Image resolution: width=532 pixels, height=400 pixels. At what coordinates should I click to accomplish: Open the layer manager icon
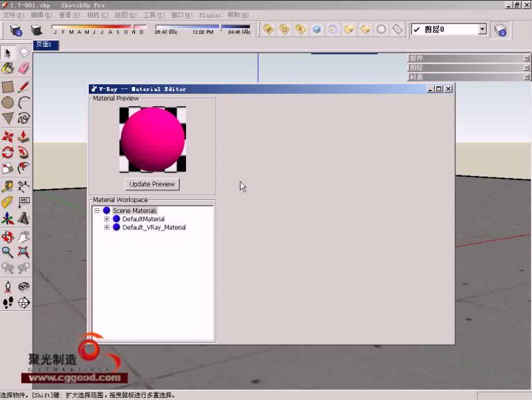tap(500, 30)
